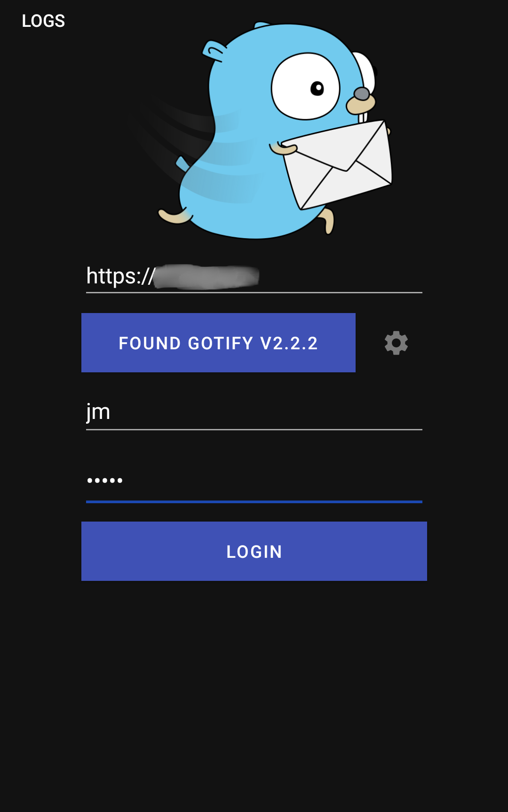Click the gopher's tan back foot
Viewport: 508px width, 812px height.
pos(174,216)
